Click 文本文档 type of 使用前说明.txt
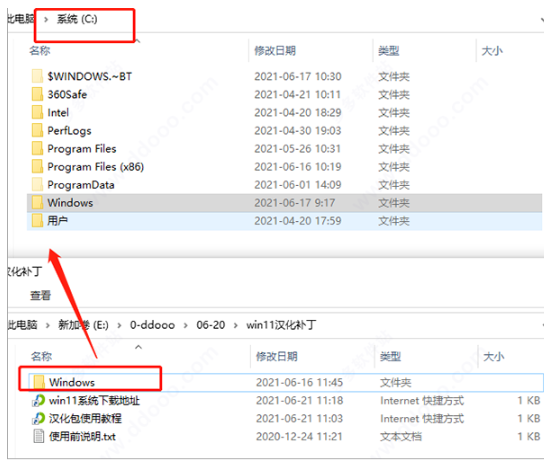This screenshot has width=544, height=465. tap(401, 437)
